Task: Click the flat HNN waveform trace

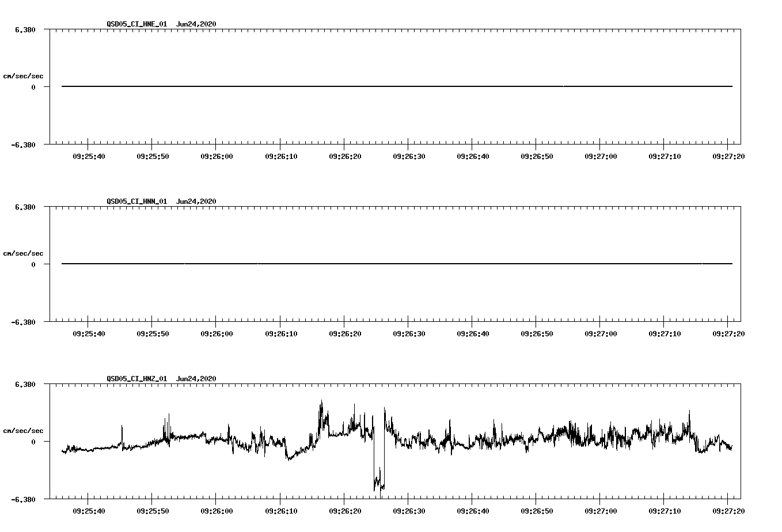Action: point(397,264)
